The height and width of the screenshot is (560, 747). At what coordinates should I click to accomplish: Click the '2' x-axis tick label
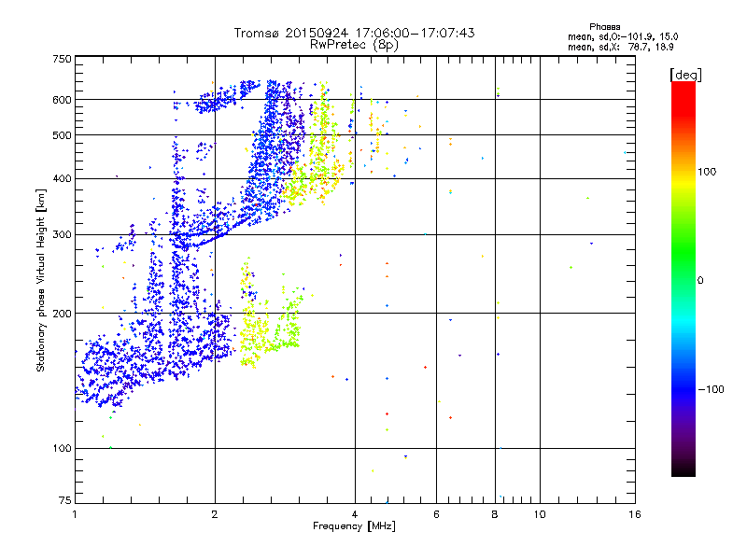(x=215, y=514)
